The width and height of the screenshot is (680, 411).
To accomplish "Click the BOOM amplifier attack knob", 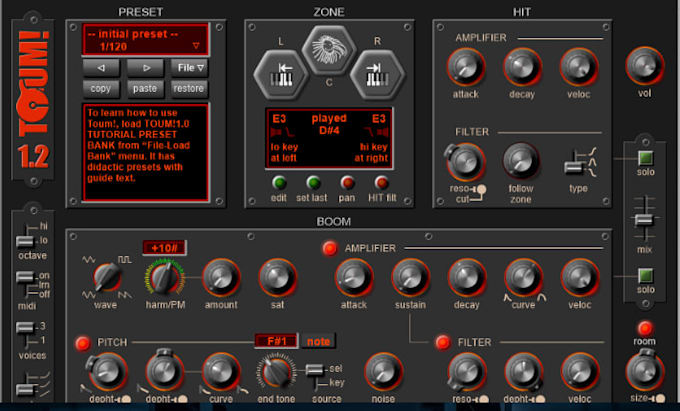I will (354, 278).
